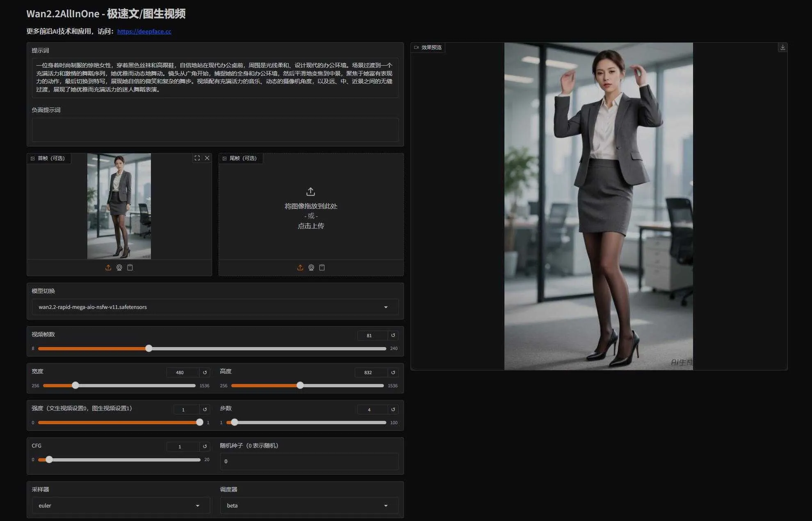This screenshot has height=521, width=812.
Task: Open webcam capture for the first frame
Action: pyautogui.click(x=119, y=267)
